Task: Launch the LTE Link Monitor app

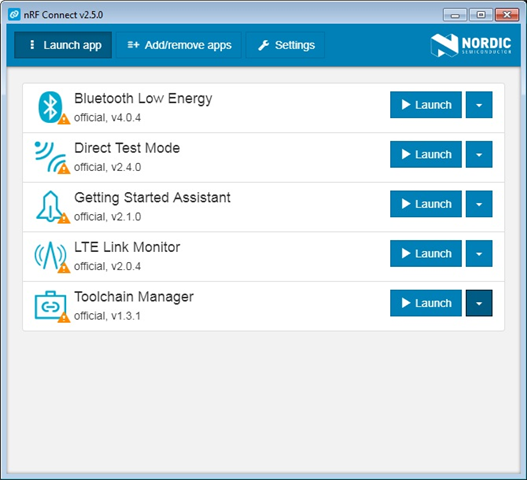Action: [x=426, y=253]
